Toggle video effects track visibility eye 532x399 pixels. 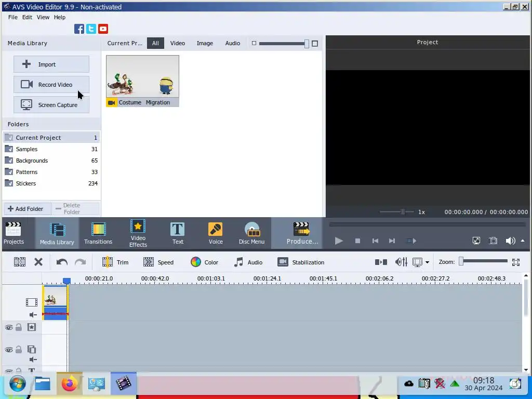(x=9, y=327)
